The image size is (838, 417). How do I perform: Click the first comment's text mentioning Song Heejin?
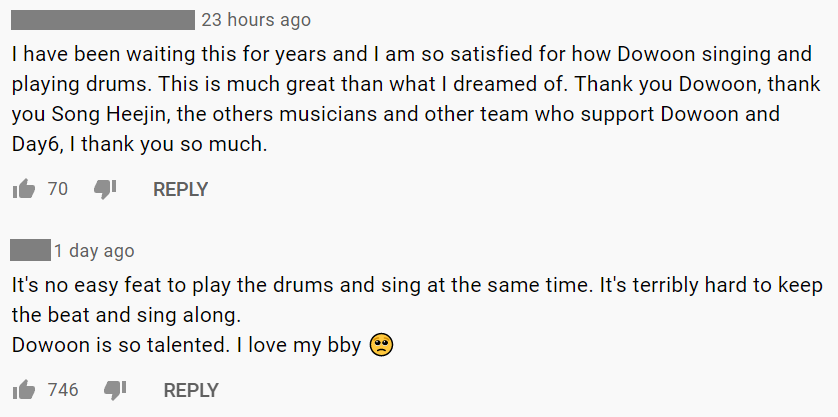pyautogui.click(x=395, y=114)
